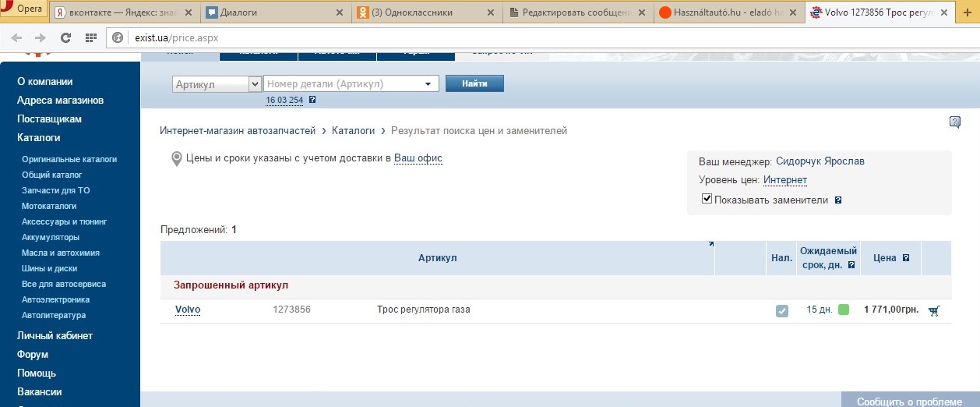The width and height of the screenshot is (980, 407).
Task: Uncheck the Показывать заменители checkbox
Action: pyautogui.click(x=707, y=199)
